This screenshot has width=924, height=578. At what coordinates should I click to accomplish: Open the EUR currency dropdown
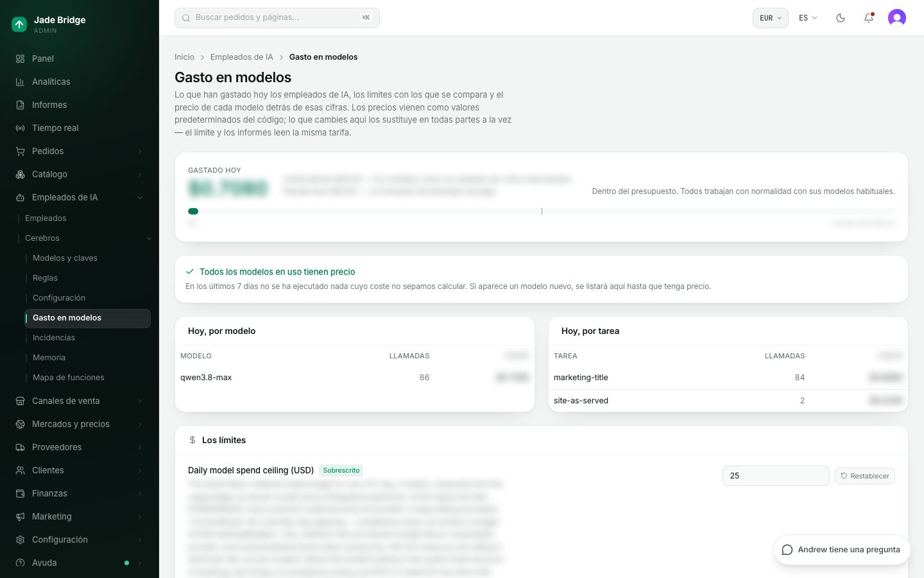771,18
